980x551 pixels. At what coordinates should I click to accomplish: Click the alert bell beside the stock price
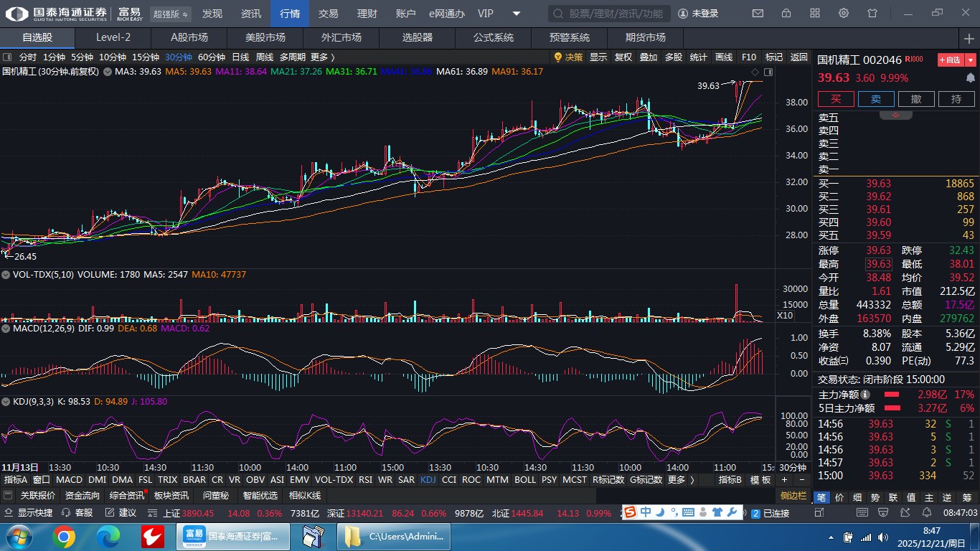(971, 77)
